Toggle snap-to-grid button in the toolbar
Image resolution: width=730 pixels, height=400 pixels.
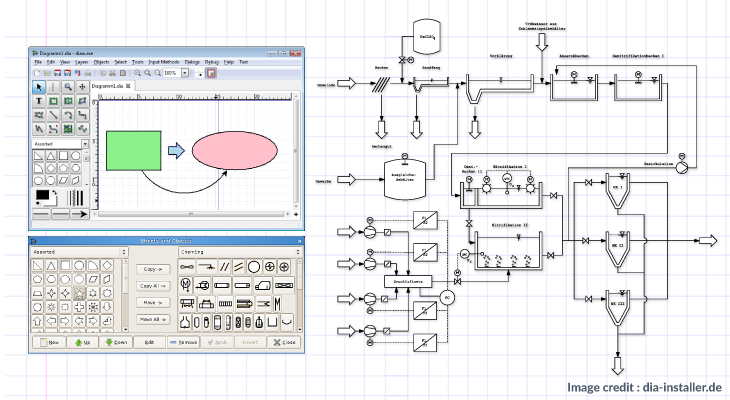[211, 73]
